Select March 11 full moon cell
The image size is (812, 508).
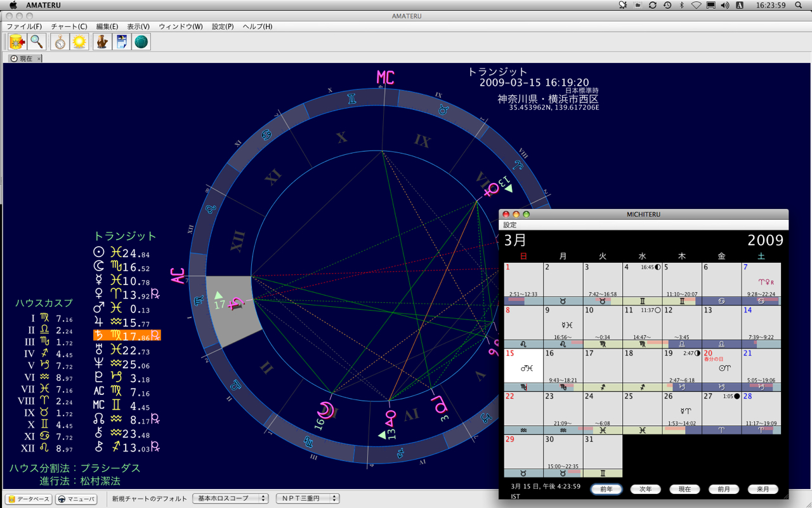642,327
